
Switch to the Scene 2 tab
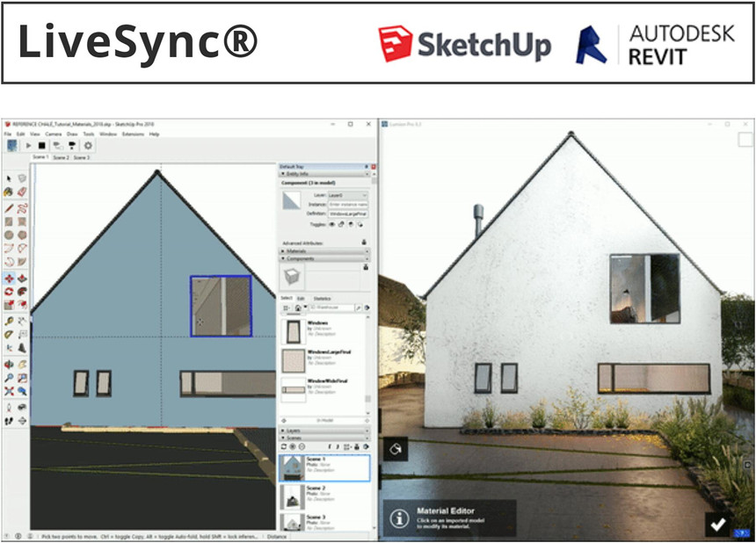[61, 157]
